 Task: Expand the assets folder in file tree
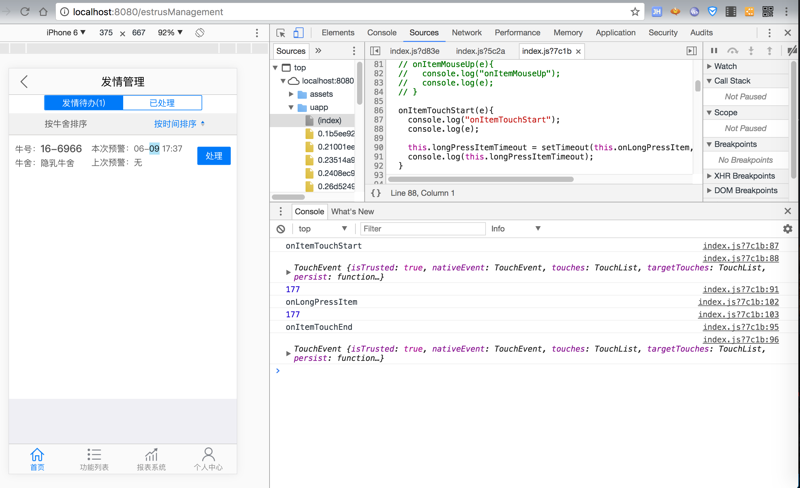point(292,94)
